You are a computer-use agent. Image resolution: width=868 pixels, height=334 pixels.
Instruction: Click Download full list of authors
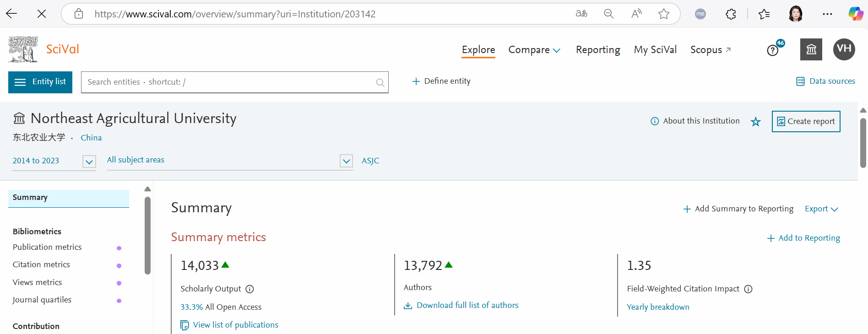coord(467,305)
